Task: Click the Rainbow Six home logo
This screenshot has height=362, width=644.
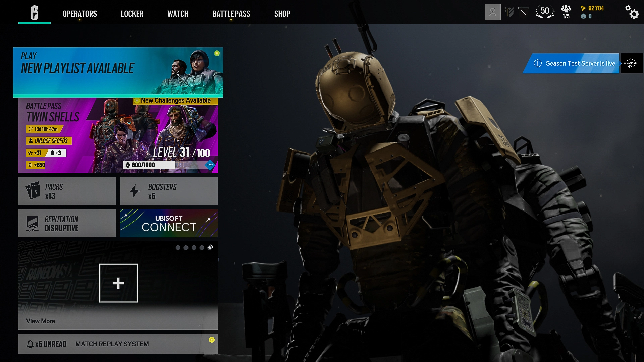Action: (35, 13)
